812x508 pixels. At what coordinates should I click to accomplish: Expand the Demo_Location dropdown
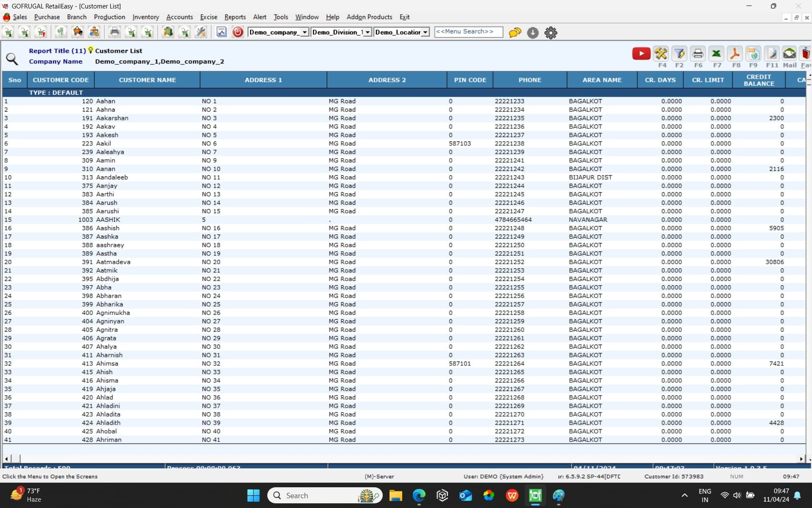click(425, 32)
